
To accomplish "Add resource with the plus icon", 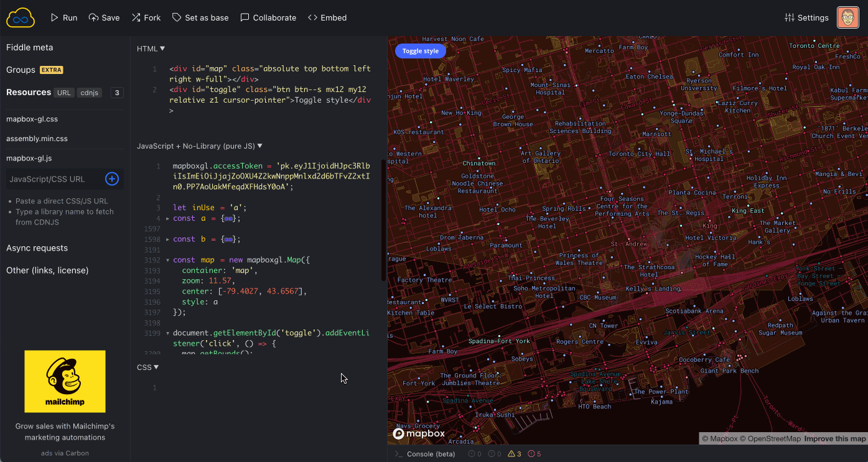I will (112, 179).
